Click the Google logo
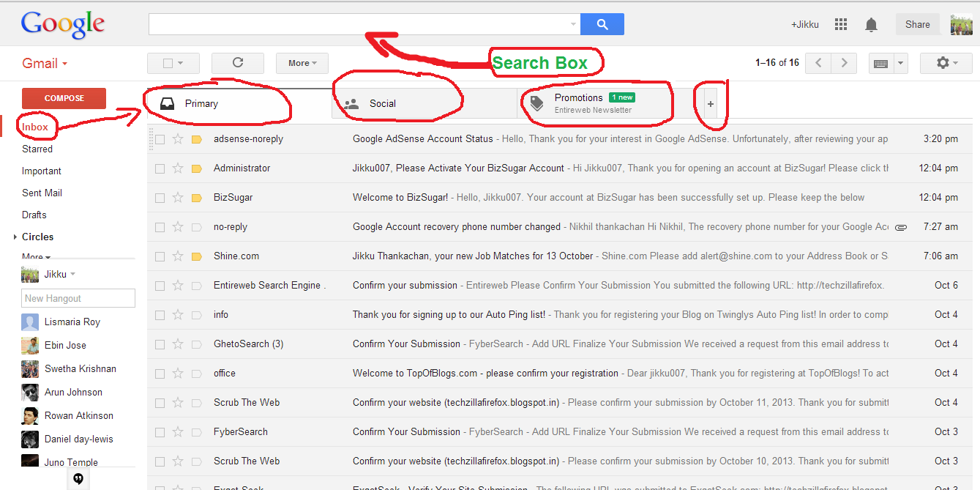The image size is (980, 490). point(63,24)
